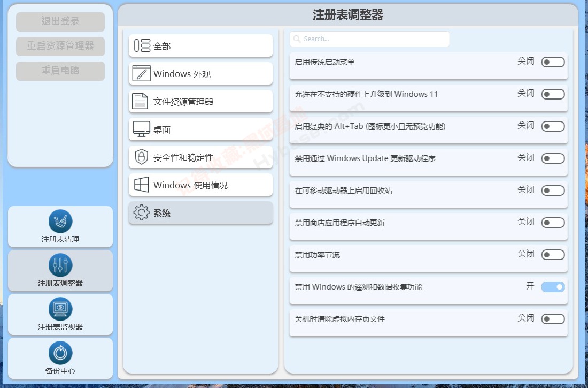Click the 安全性和稳定性 shield icon
588x388 pixels.
pos(140,157)
